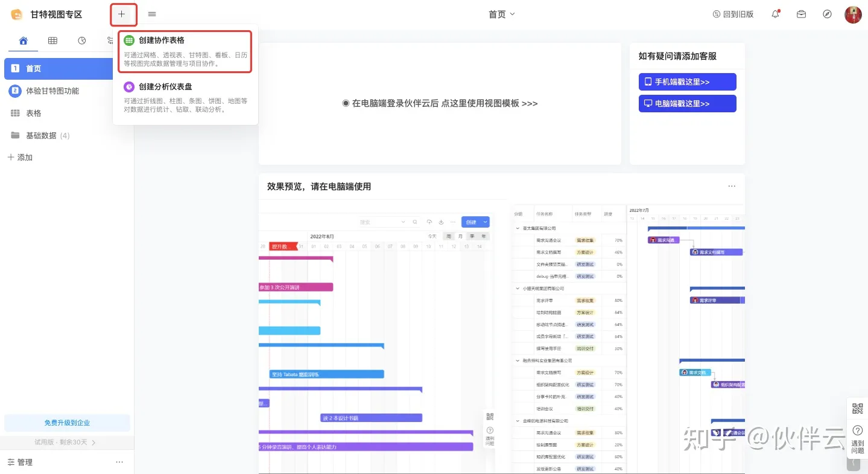
Task: Open the briefcase icon in top bar
Action: tap(801, 14)
